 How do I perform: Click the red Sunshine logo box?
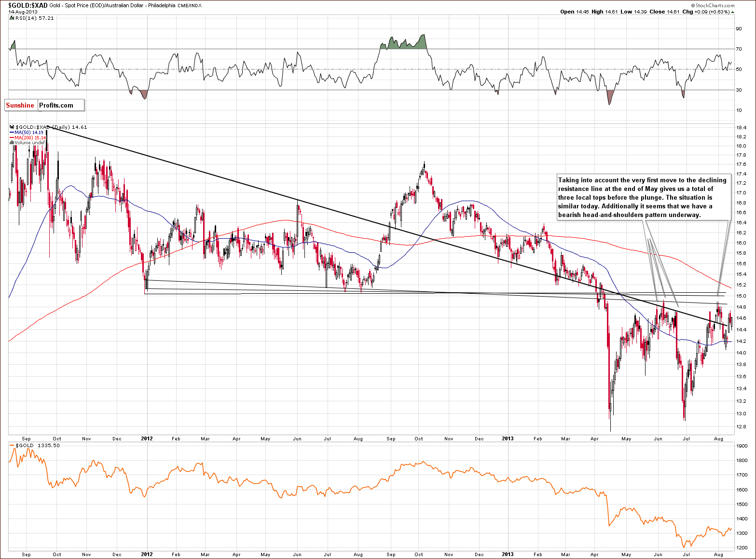pyautogui.click(x=20, y=105)
